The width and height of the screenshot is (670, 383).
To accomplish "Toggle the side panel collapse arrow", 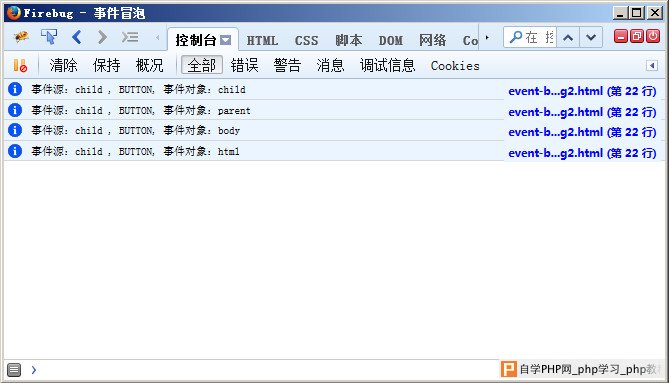I will [652, 65].
